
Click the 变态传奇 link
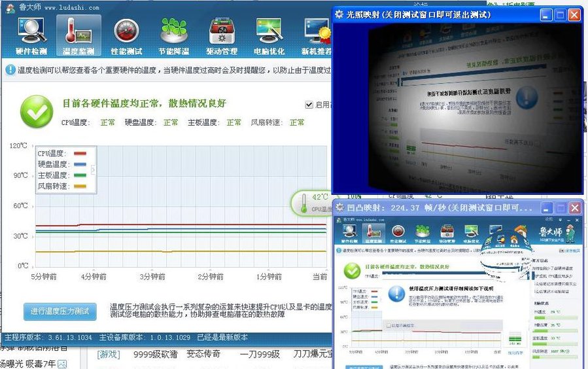[203, 355]
